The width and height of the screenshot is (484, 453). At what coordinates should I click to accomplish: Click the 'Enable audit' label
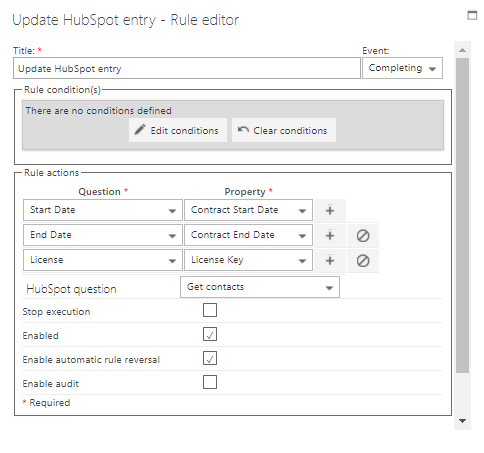(51, 384)
